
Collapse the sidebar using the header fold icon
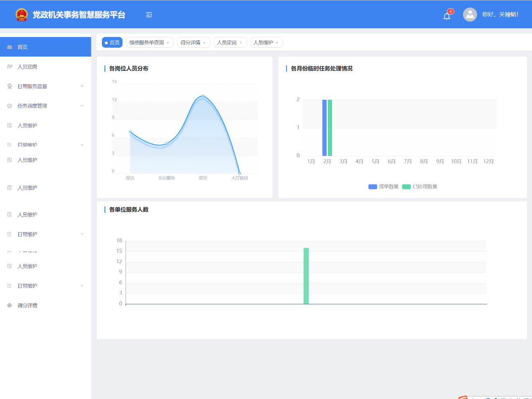click(149, 15)
